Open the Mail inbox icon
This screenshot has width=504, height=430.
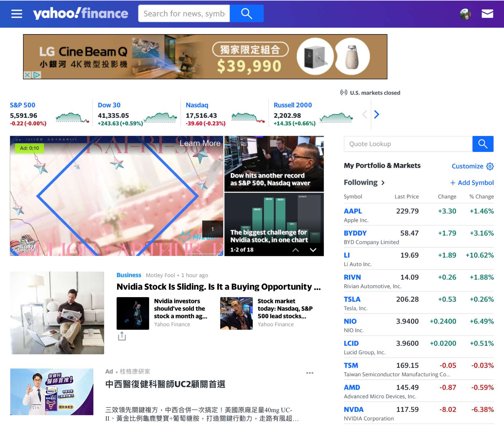[x=487, y=13]
